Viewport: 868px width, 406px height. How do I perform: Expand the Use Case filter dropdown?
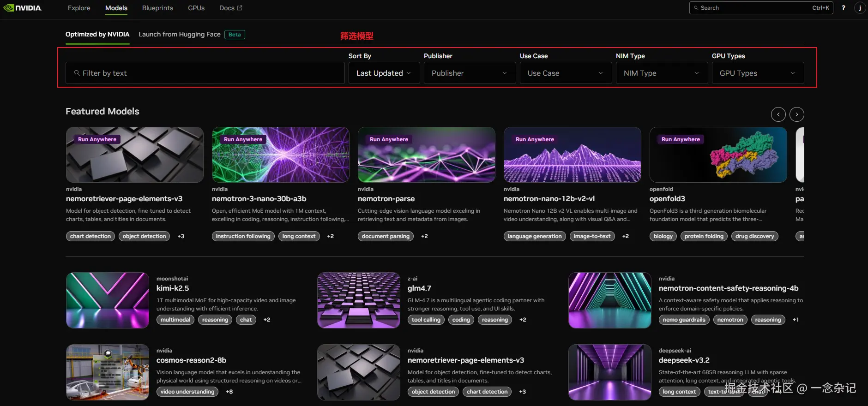click(x=566, y=73)
